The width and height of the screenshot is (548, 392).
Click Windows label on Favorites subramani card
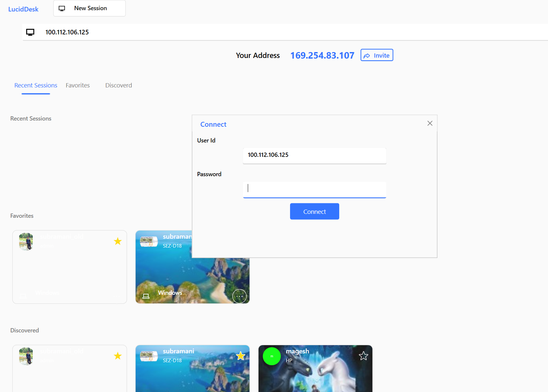coord(170,293)
